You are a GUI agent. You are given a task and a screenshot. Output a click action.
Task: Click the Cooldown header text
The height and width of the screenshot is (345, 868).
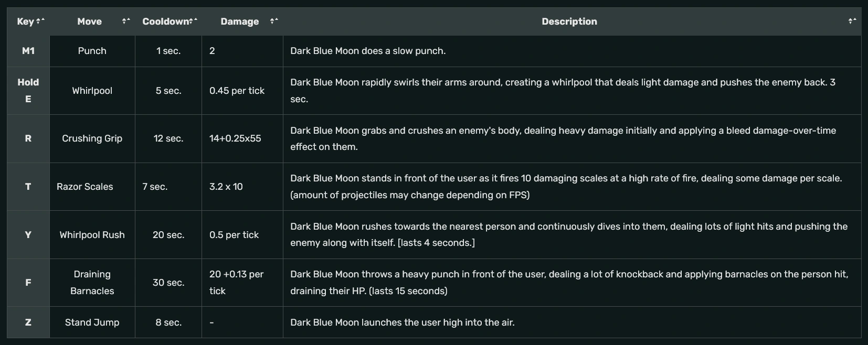[x=165, y=21]
